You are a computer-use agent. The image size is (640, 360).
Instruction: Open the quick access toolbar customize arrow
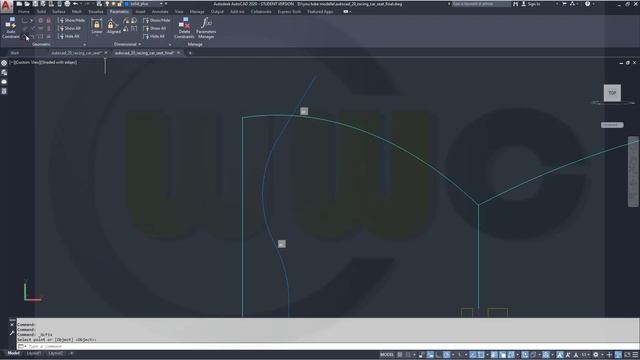click(x=167, y=4)
